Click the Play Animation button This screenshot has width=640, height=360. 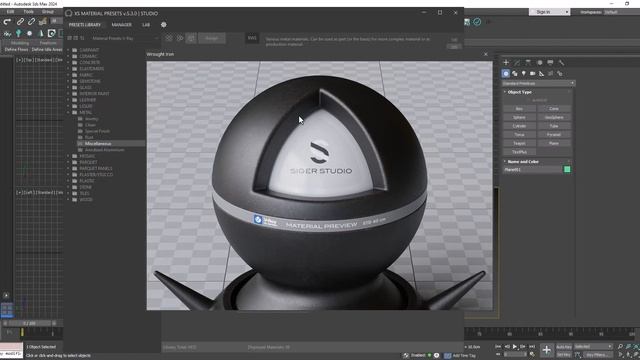pyautogui.click(x=515, y=347)
